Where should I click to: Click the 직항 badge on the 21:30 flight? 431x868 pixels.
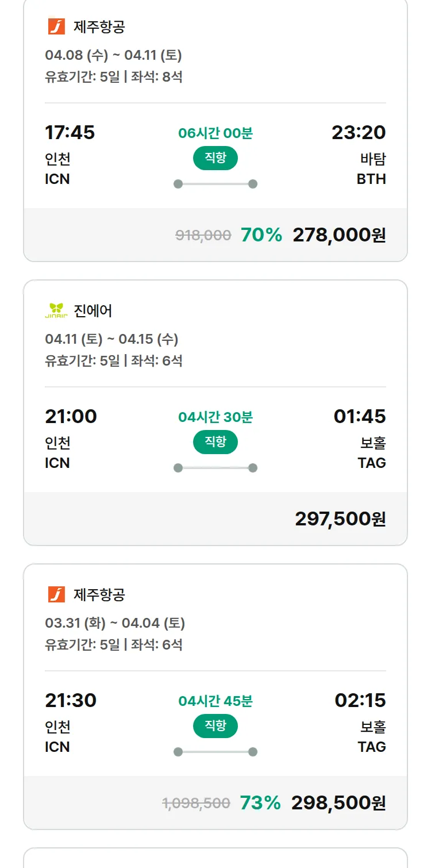[215, 726]
